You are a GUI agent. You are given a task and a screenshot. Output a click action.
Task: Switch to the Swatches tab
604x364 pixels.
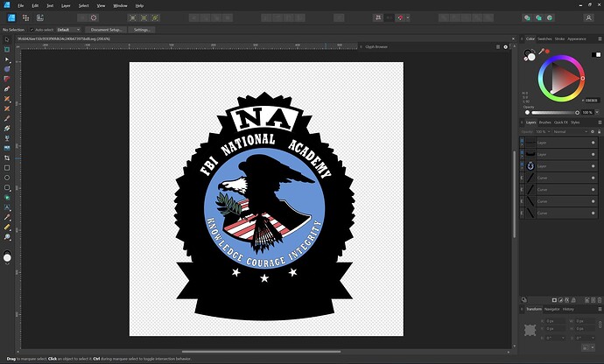point(544,38)
